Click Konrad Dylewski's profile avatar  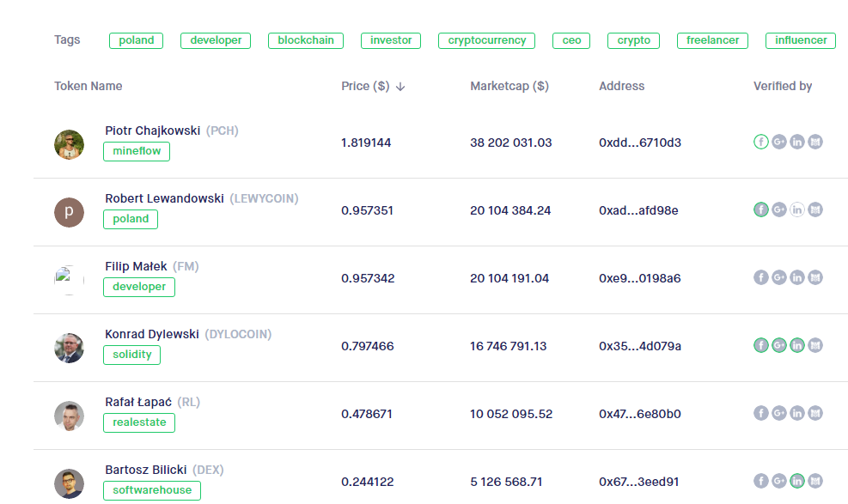tap(69, 348)
